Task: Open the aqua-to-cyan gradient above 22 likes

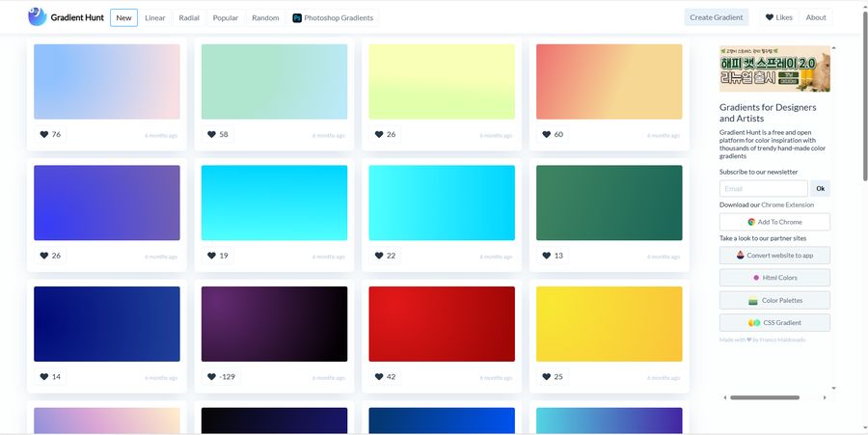Action: pyautogui.click(x=442, y=203)
